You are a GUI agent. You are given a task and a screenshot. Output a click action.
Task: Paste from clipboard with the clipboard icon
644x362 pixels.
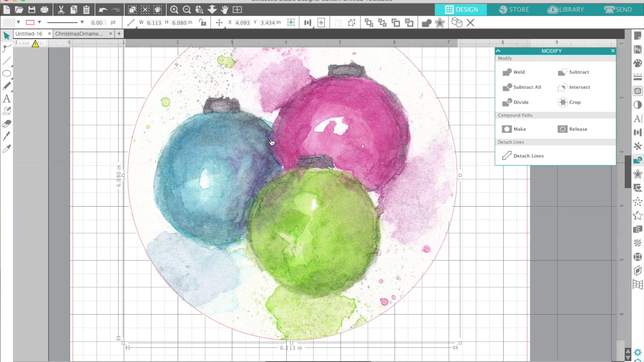pos(86,10)
